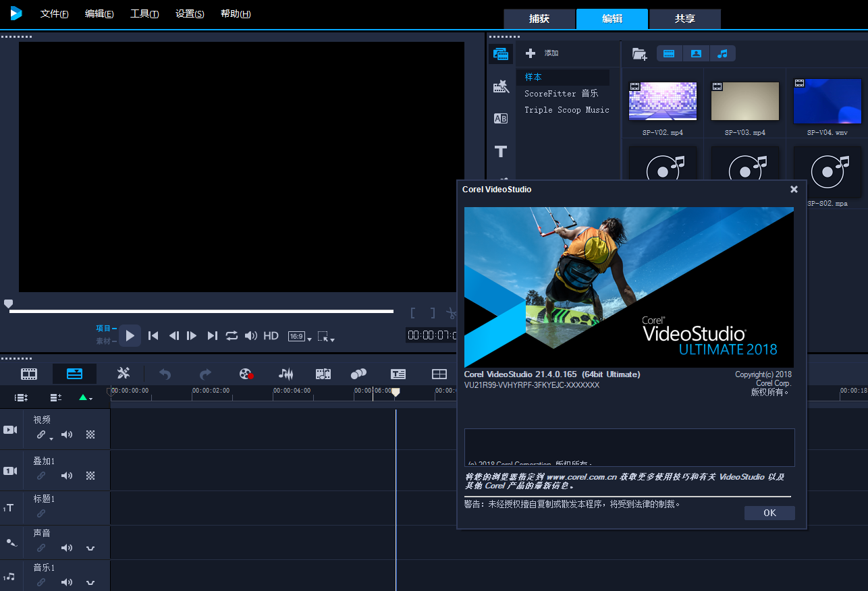The width and height of the screenshot is (868, 591).
Task: Click OK in Corel VideoStudio dialog
Action: point(769,513)
